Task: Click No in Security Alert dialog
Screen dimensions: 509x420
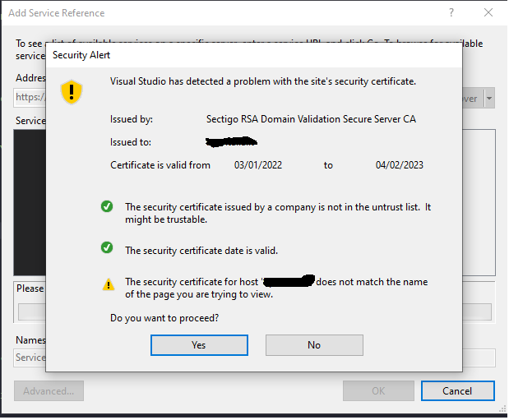Action: pyautogui.click(x=314, y=345)
